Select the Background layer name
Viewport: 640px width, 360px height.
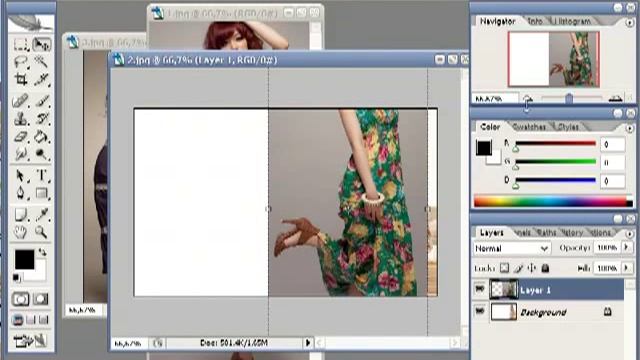click(x=543, y=313)
